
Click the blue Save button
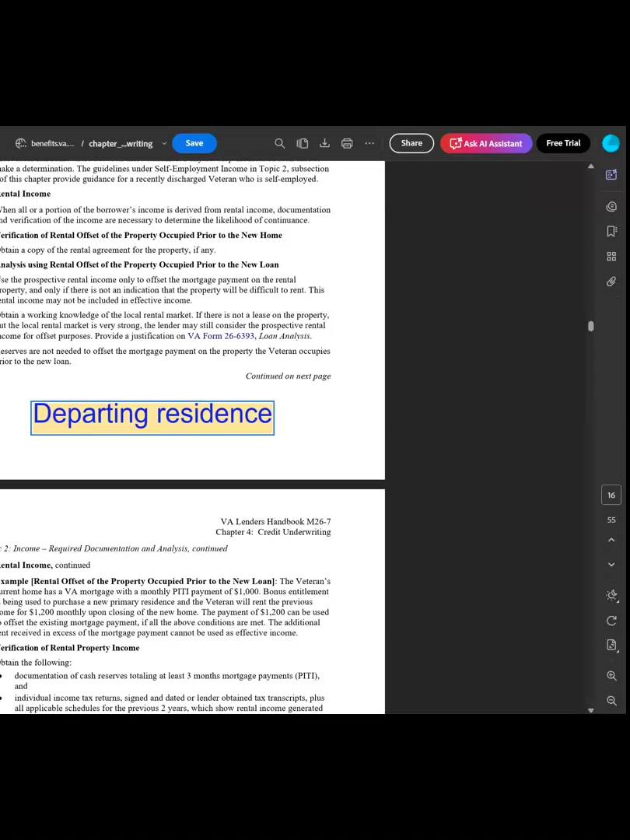click(194, 143)
